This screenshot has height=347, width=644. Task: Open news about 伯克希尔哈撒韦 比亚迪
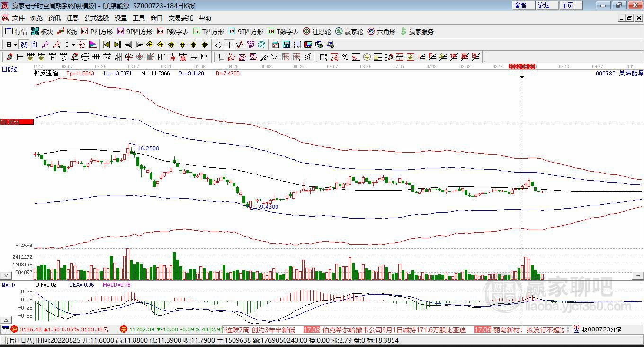tap(394, 329)
